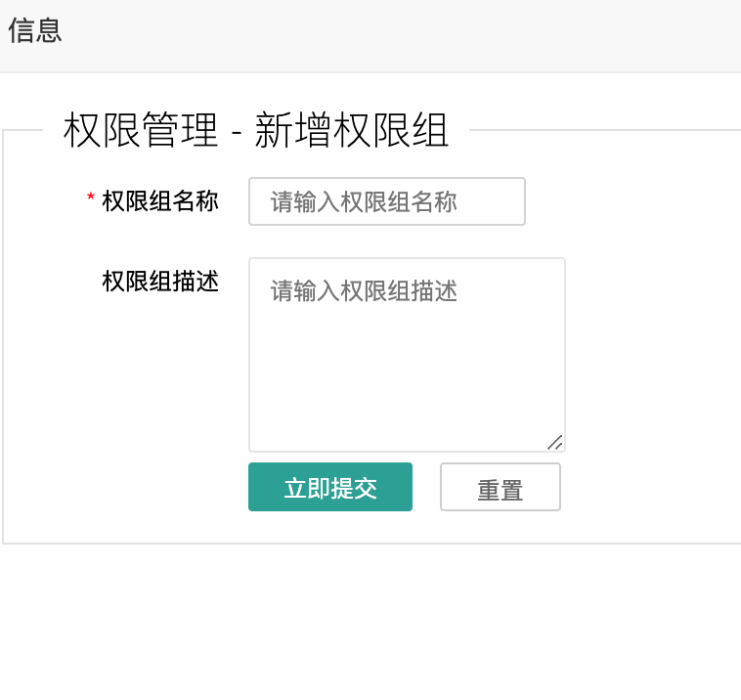Screen dimensions: 741x700
Task: Click the white outlined reset button
Action: coord(501,487)
